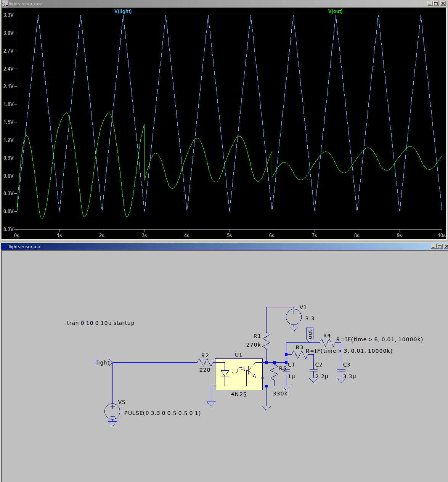Screen dimensions: 448x482
Task: Click the ground symbol under V5
Action: (x=112, y=423)
